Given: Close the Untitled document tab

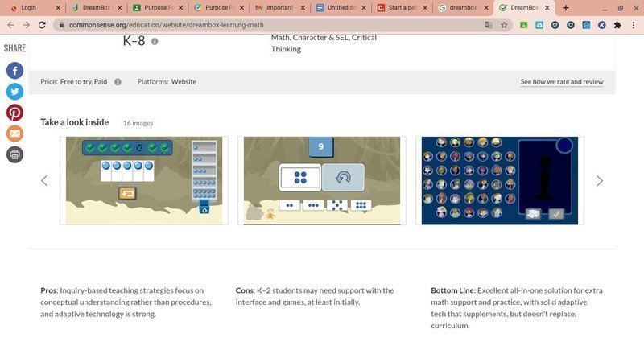Looking at the screenshot, I should (x=364, y=8).
